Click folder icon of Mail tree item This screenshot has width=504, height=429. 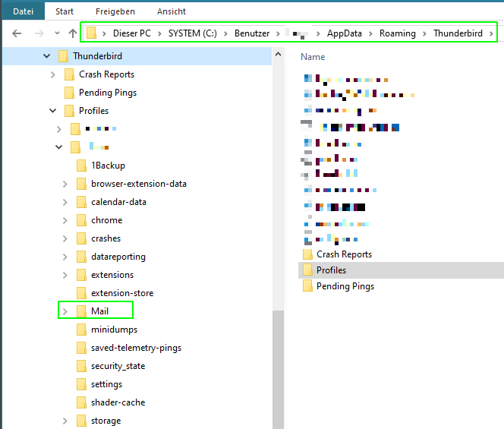(x=81, y=311)
